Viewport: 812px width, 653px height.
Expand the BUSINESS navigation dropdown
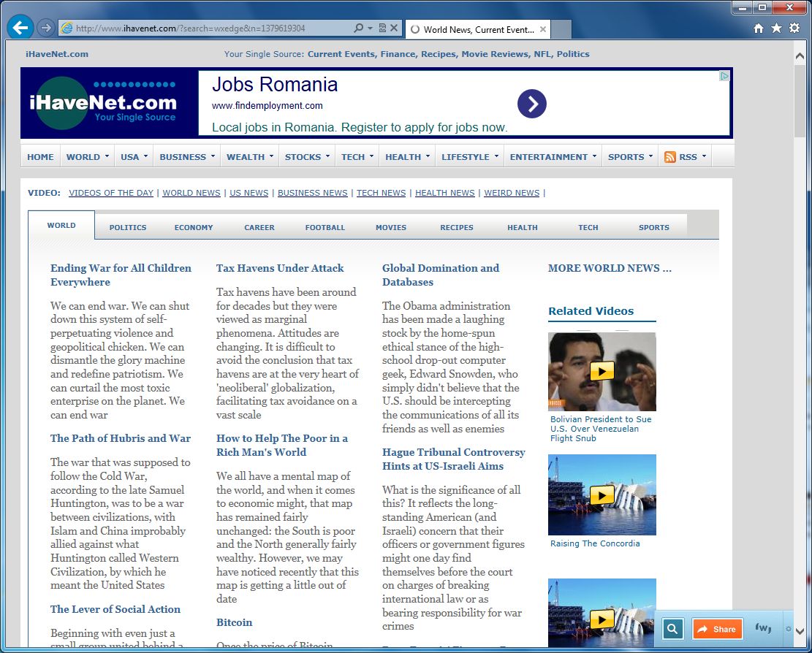pos(187,157)
